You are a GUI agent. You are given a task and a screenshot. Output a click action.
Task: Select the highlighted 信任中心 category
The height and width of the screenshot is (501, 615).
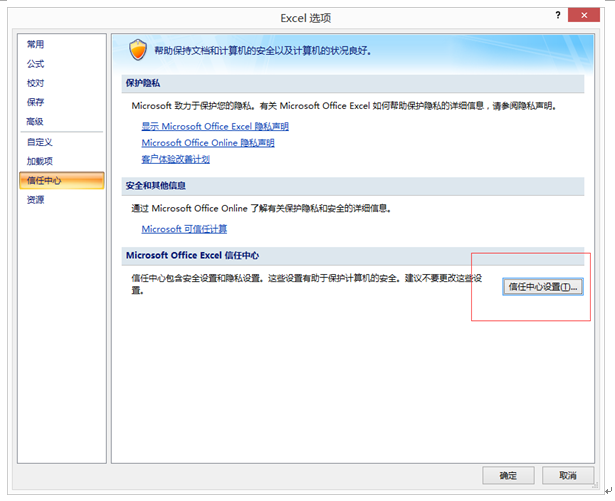[x=62, y=180]
